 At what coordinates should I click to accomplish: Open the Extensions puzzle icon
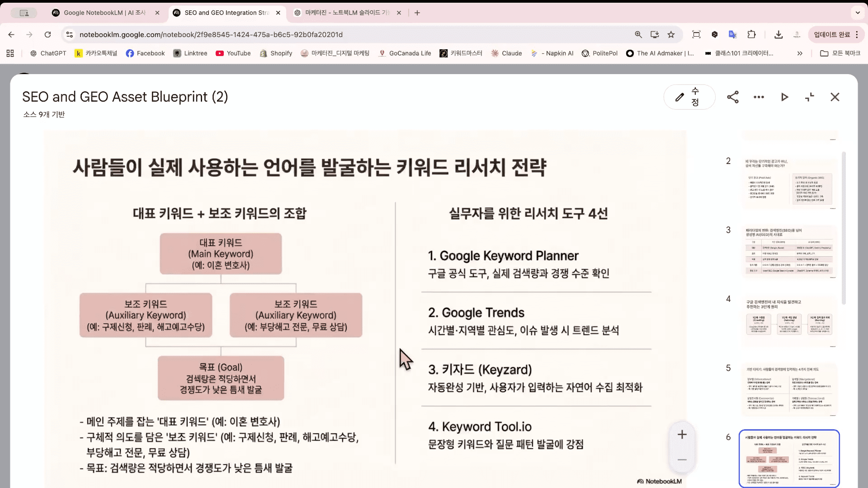pos(751,34)
